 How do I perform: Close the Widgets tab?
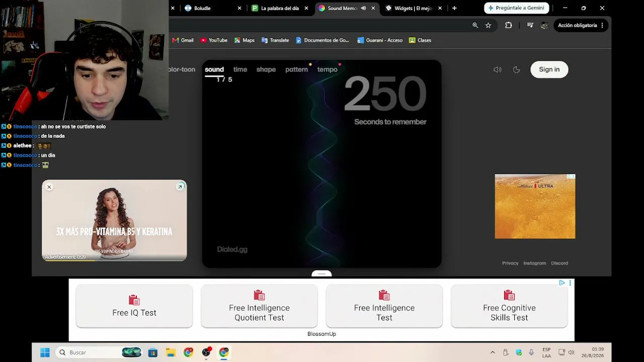click(440, 8)
